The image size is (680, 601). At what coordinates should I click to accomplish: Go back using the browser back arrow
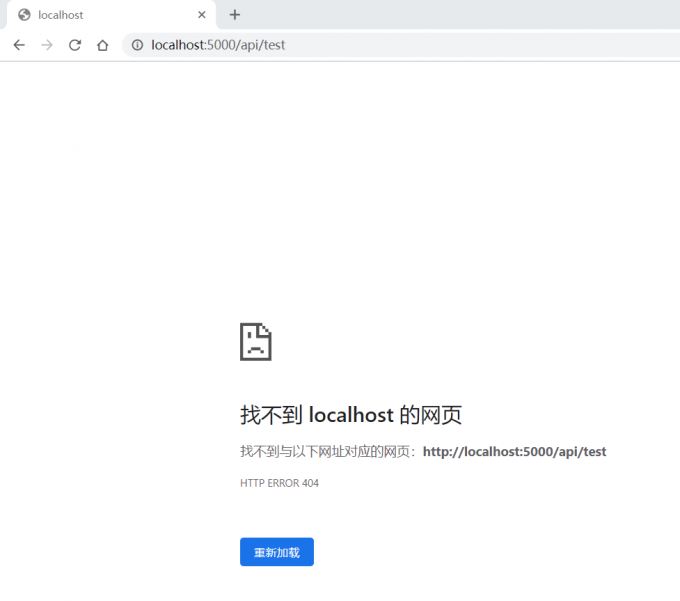[19, 45]
